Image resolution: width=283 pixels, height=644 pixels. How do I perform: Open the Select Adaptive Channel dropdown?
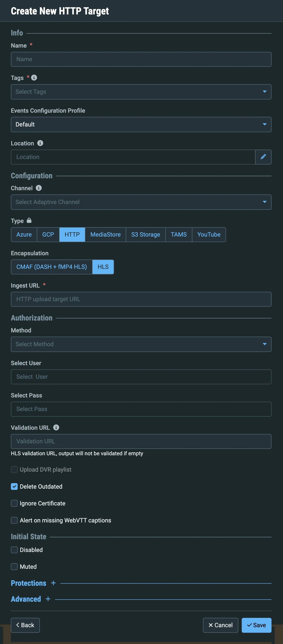point(141,202)
